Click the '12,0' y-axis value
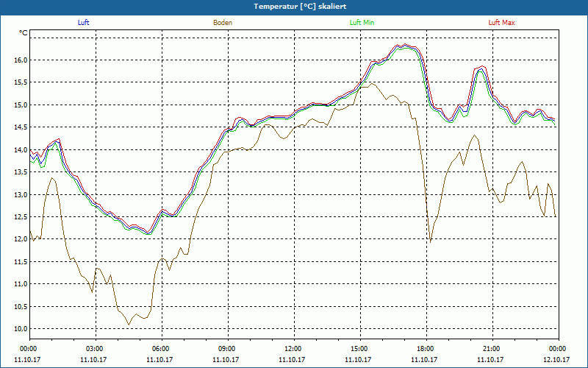The image size is (588, 368). (x=21, y=239)
